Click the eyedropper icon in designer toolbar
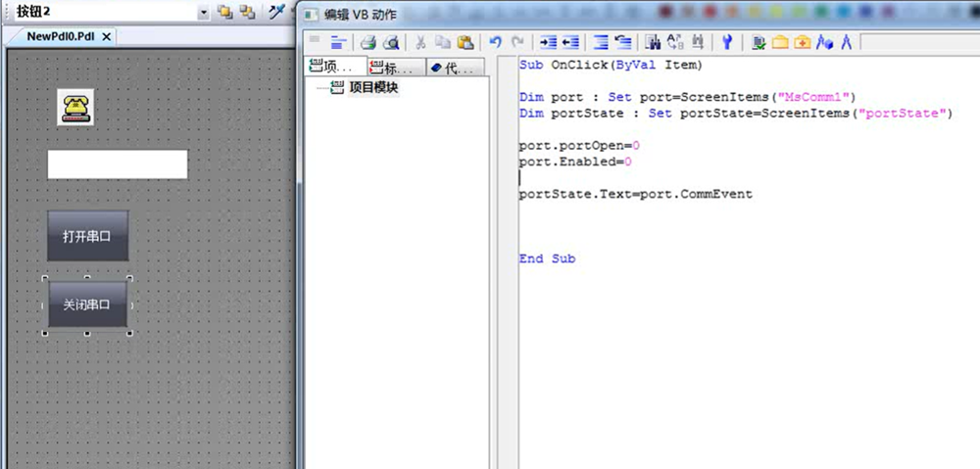Viewport: 980px width, 469px height. 276,12
